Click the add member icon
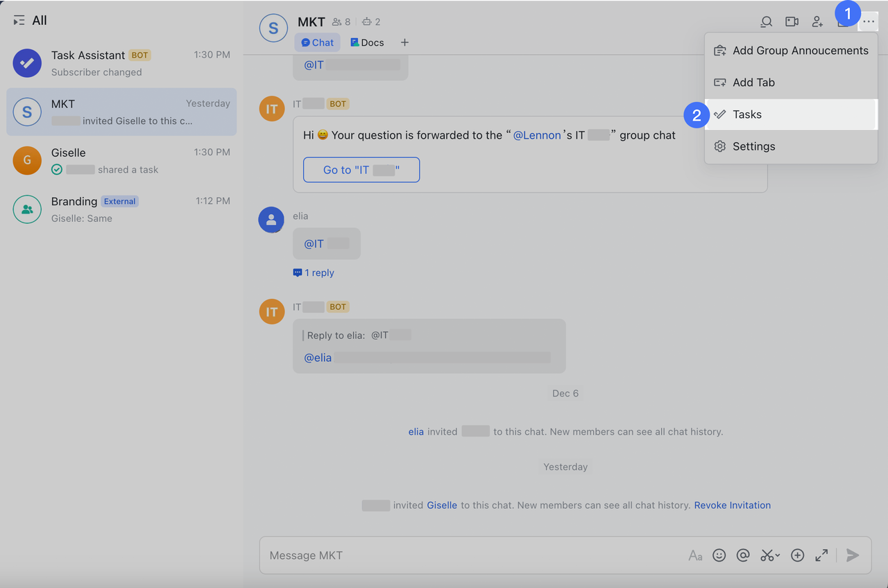 tap(817, 21)
